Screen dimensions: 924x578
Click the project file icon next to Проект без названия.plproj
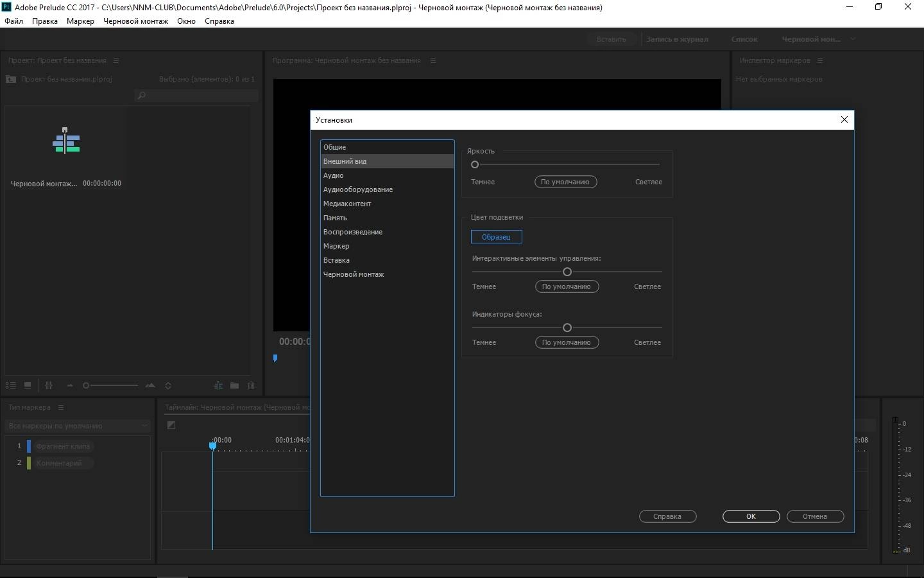10,79
